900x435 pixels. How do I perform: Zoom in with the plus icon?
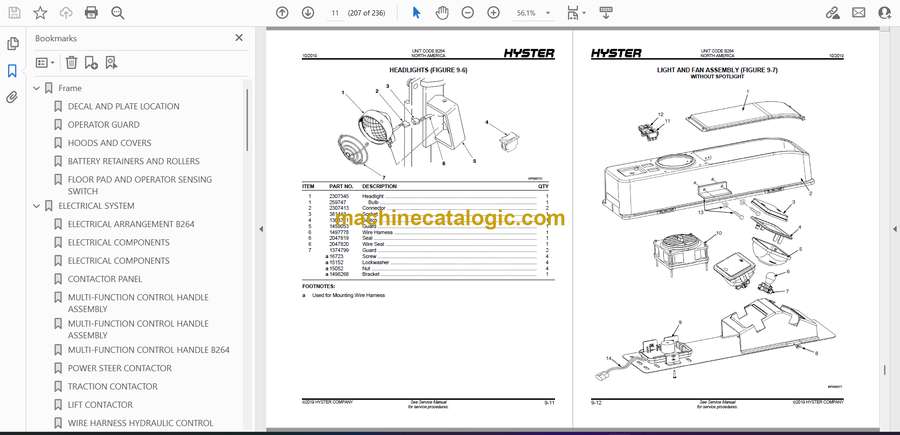pos(494,13)
